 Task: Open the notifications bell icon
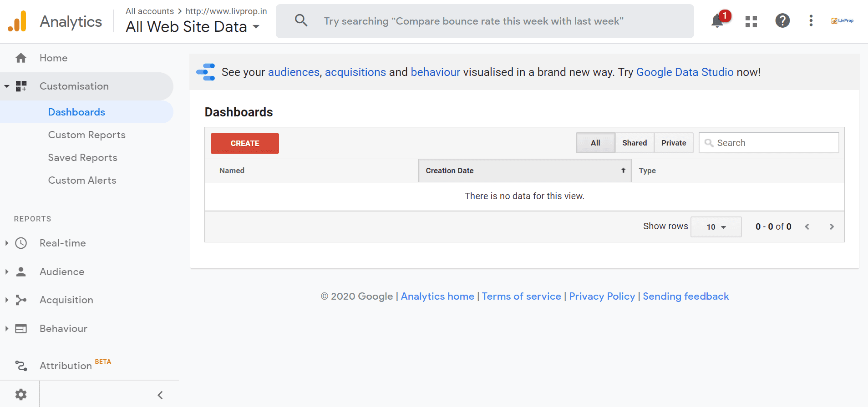point(717,21)
